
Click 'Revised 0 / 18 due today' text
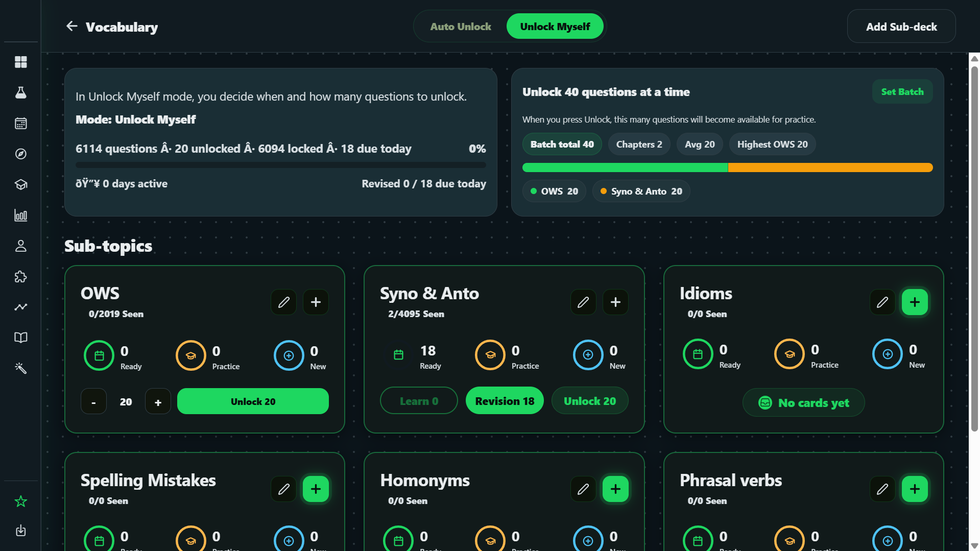coord(424,184)
